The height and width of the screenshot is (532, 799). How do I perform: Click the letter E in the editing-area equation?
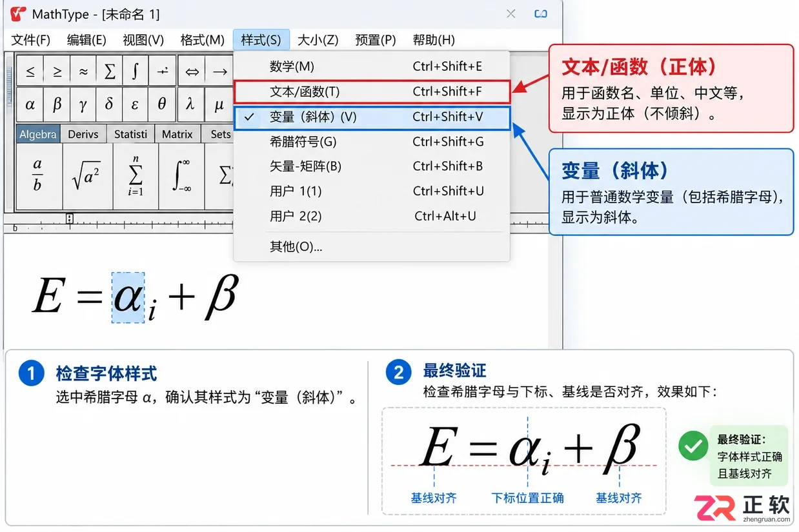coord(48,295)
